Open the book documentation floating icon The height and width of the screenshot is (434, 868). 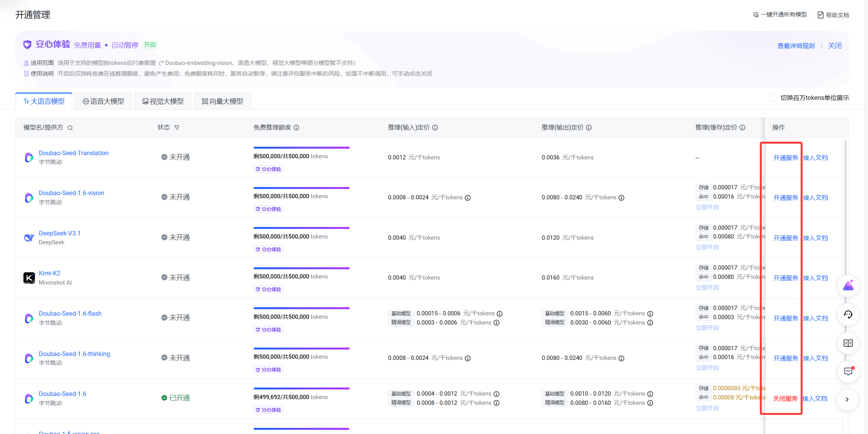pos(848,343)
